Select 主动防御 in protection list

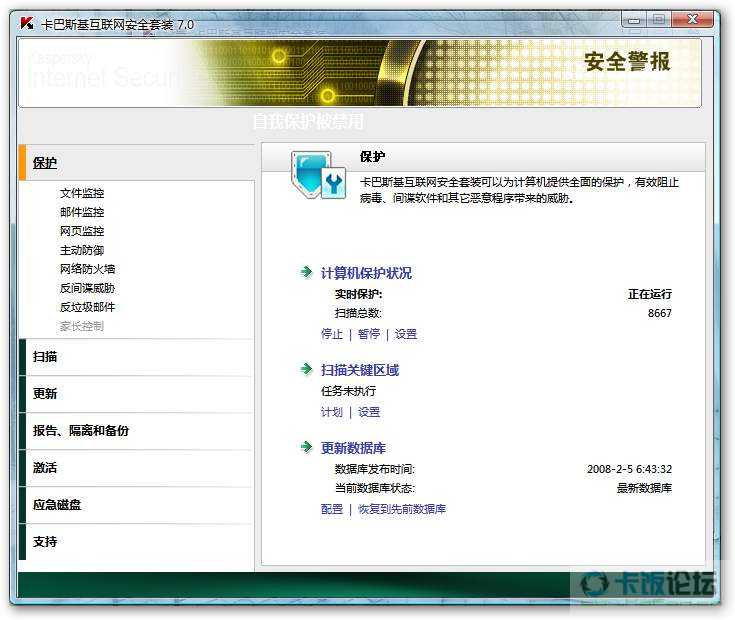pyautogui.click(x=82, y=250)
